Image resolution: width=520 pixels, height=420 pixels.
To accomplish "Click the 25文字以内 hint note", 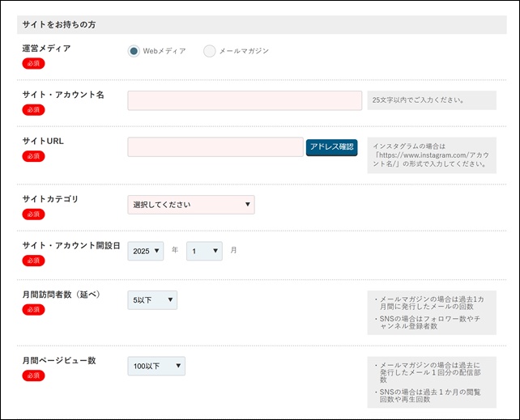I will point(430,100).
